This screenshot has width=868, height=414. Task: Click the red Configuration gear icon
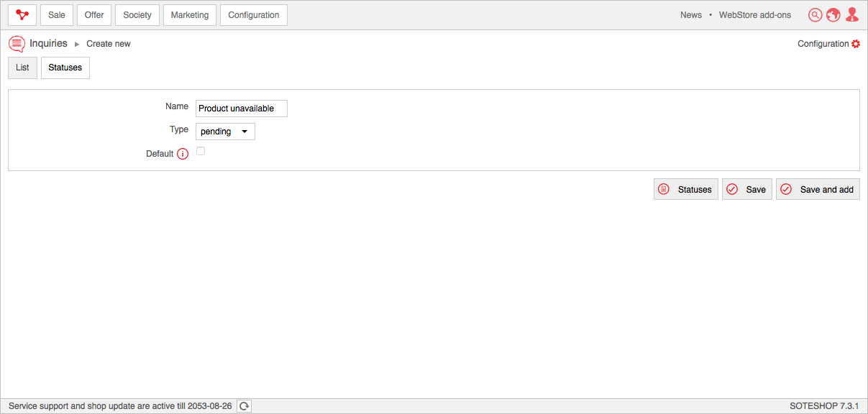pyautogui.click(x=856, y=44)
